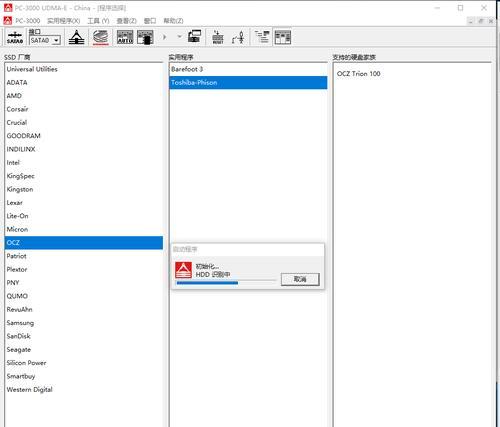The height and width of the screenshot is (427, 500).
Task: Click the PC-3000 logo in the startup dialog
Action: click(183, 270)
